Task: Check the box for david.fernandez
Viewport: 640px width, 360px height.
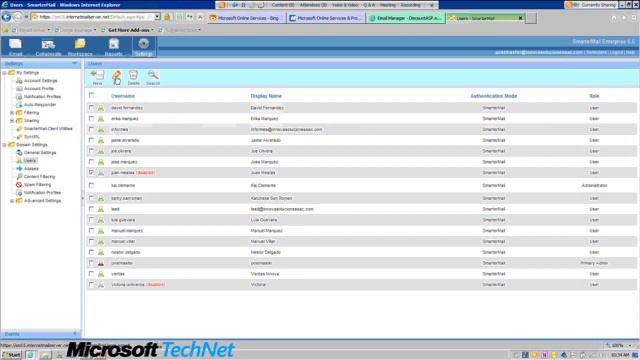Action: tap(91, 108)
